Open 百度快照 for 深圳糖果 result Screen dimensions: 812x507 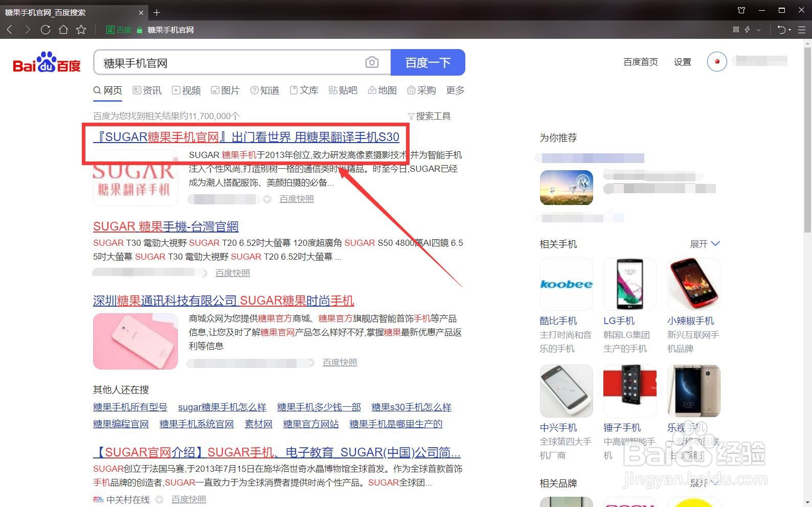(x=340, y=362)
